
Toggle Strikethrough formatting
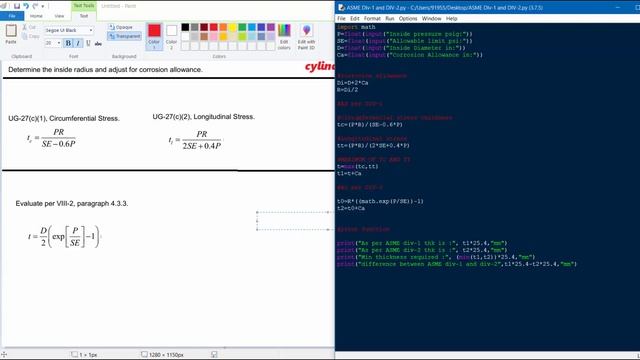[98, 43]
